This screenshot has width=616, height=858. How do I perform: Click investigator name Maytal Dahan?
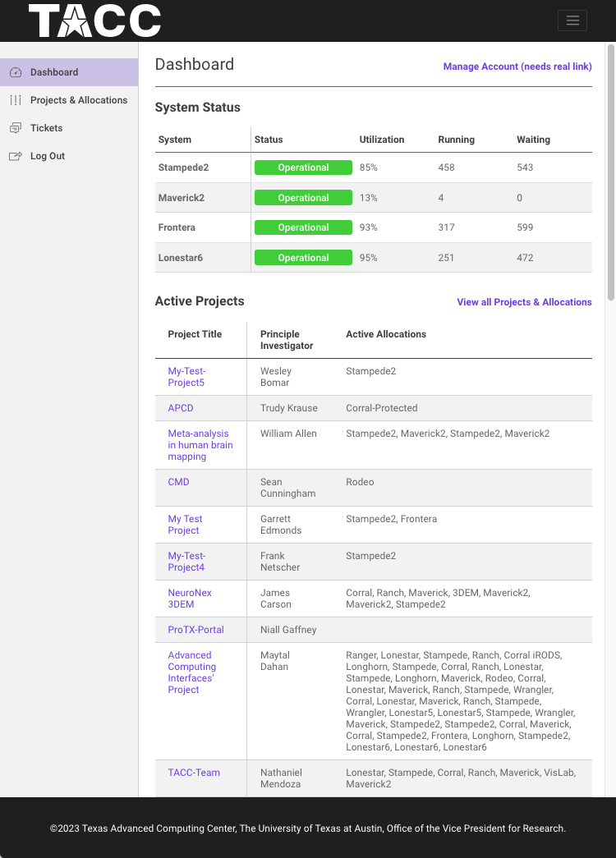[275, 661]
